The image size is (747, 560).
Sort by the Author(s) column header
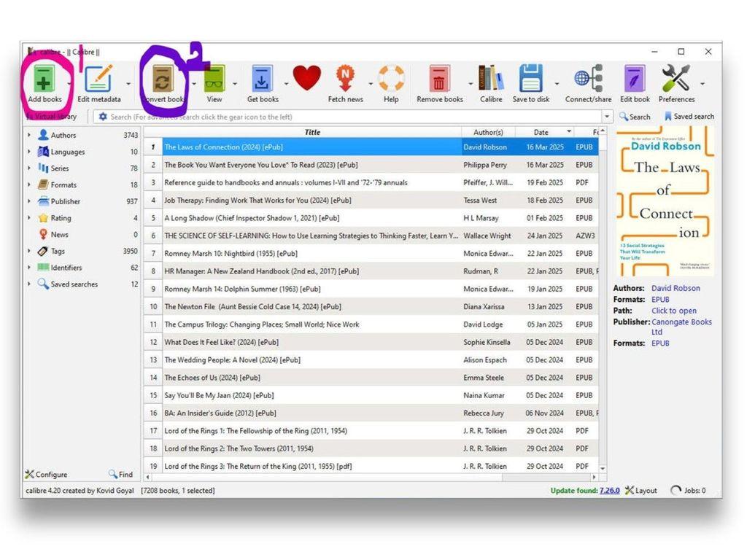(x=488, y=132)
